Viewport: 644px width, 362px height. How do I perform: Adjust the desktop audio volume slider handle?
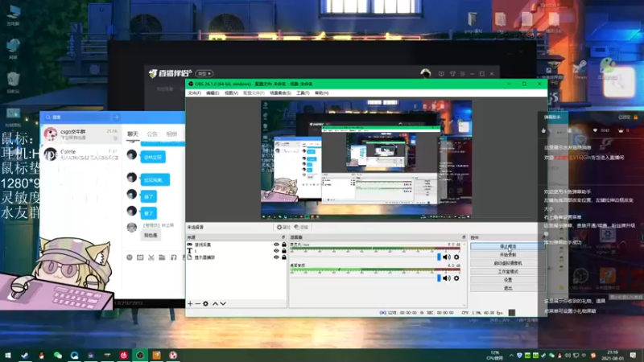[439, 278]
